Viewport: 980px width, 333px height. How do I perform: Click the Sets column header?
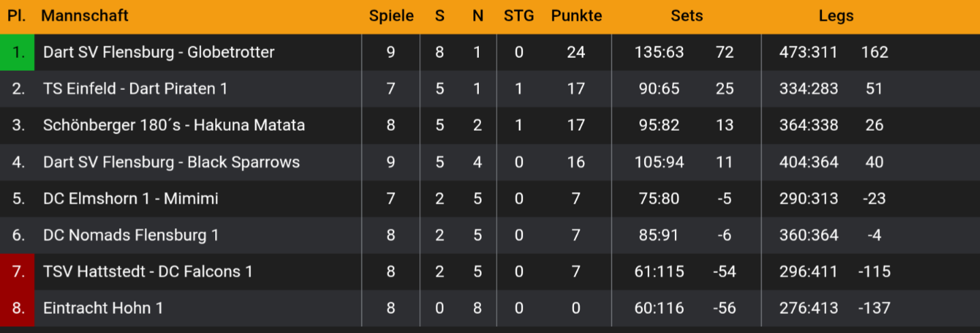click(686, 16)
